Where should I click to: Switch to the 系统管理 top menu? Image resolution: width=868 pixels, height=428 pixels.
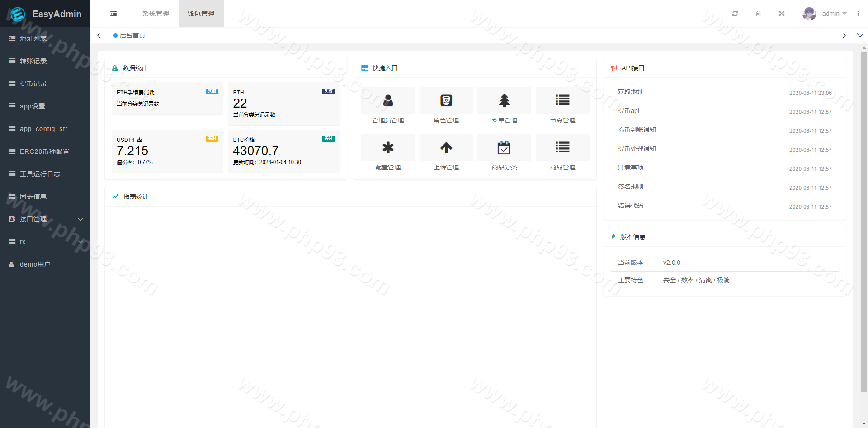[x=156, y=14]
